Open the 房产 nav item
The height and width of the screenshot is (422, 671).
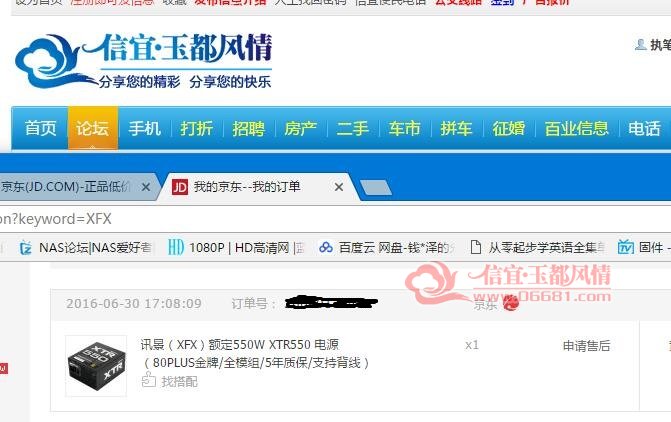(x=300, y=128)
